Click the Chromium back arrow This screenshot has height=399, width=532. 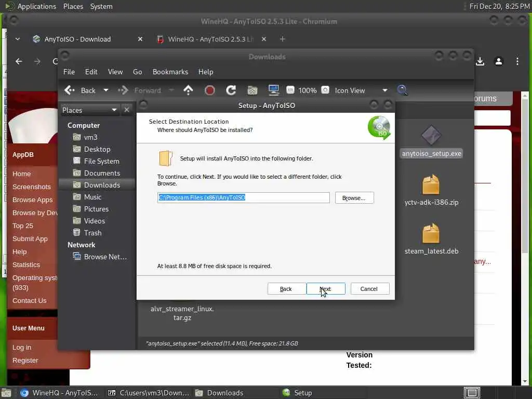click(x=19, y=61)
